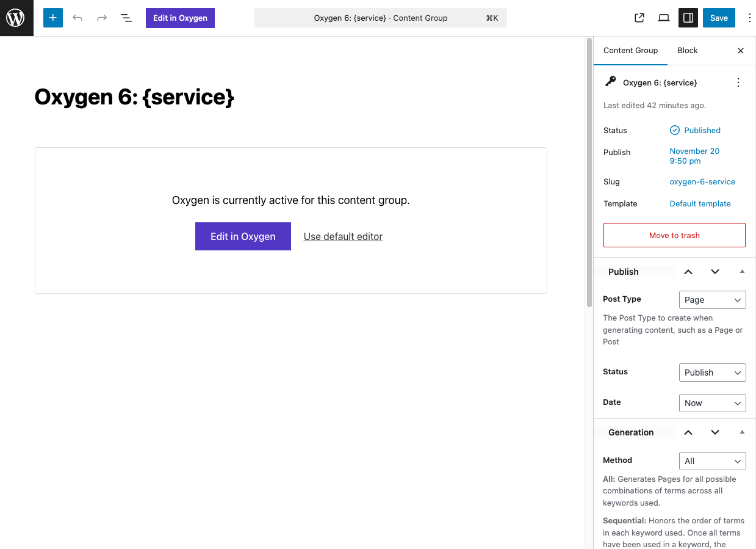
Task: Switch to the Block tab
Action: coord(687,50)
